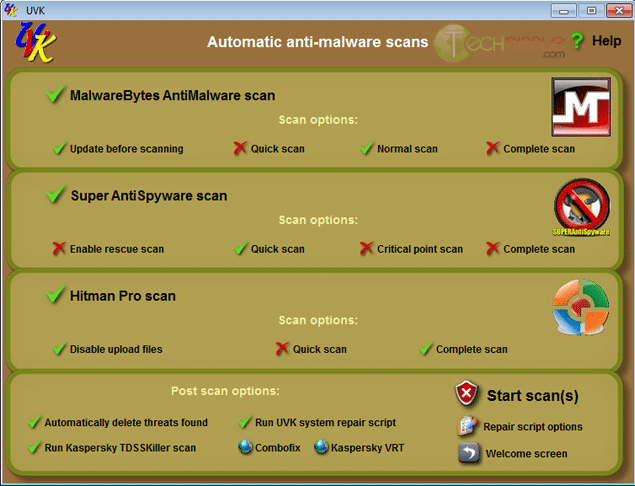
Task: Click the UVK logo icon
Action: point(36,43)
